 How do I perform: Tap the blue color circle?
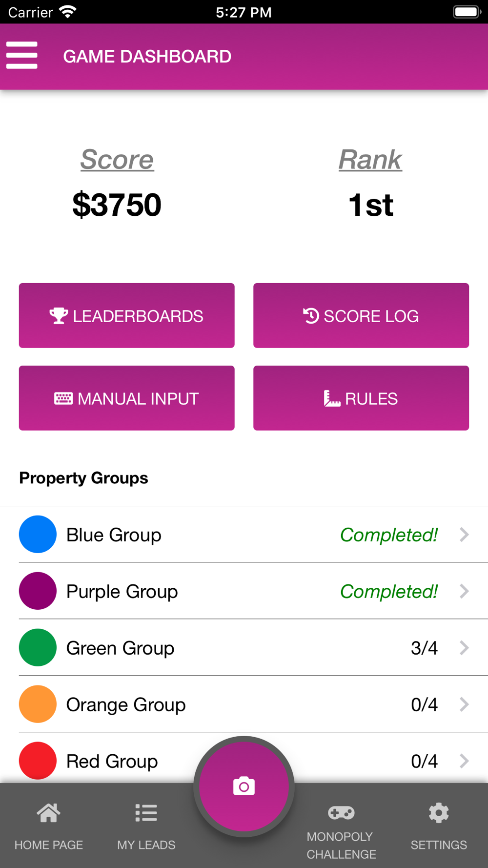pyautogui.click(x=38, y=534)
